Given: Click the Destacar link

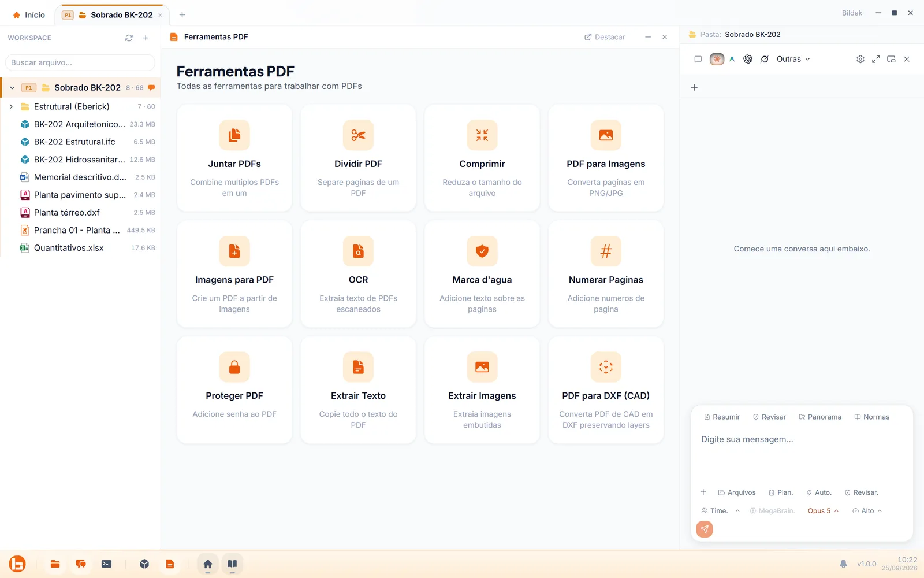Looking at the screenshot, I should click(x=605, y=37).
